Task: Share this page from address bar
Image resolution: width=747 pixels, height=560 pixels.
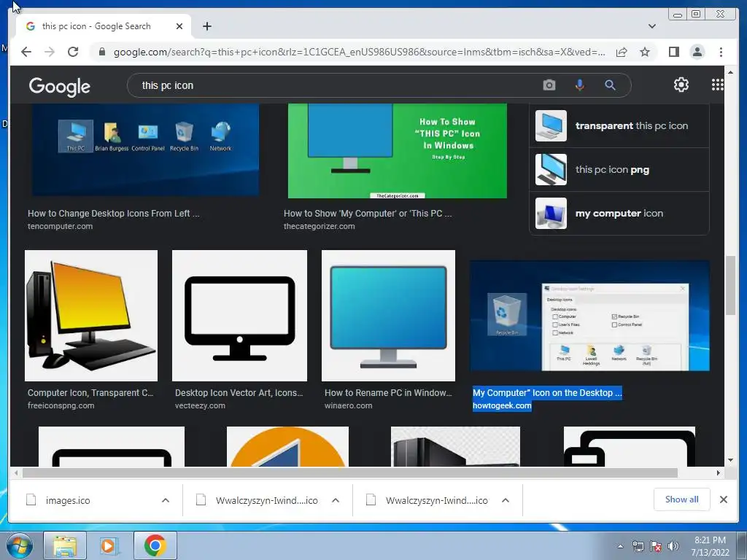Action: pos(622,52)
